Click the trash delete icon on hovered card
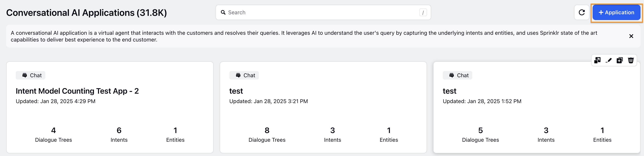 [631, 60]
